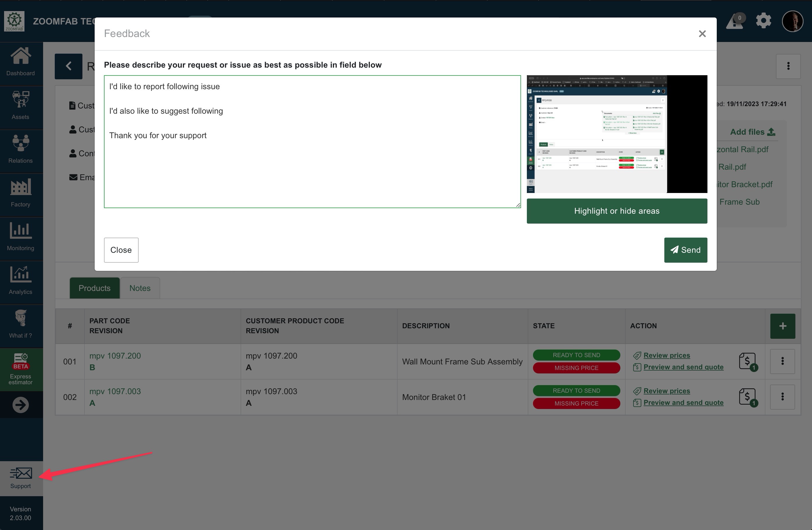This screenshot has height=530, width=812.
Task: Open the Factory sidebar icon
Action: (x=20, y=193)
